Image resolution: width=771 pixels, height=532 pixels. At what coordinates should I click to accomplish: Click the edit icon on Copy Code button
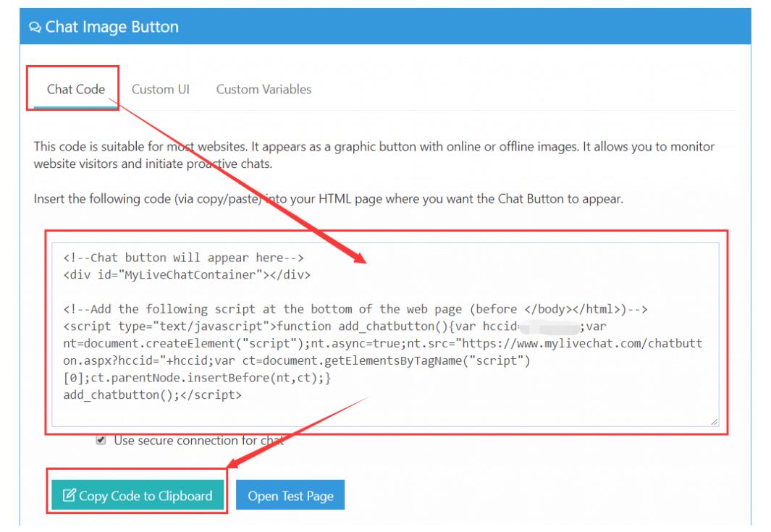pos(69,494)
